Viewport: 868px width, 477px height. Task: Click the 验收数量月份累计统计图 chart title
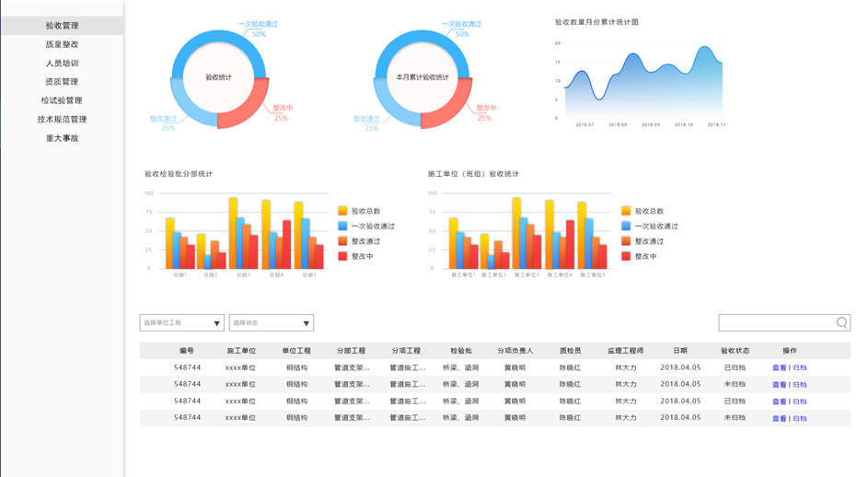tap(596, 22)
